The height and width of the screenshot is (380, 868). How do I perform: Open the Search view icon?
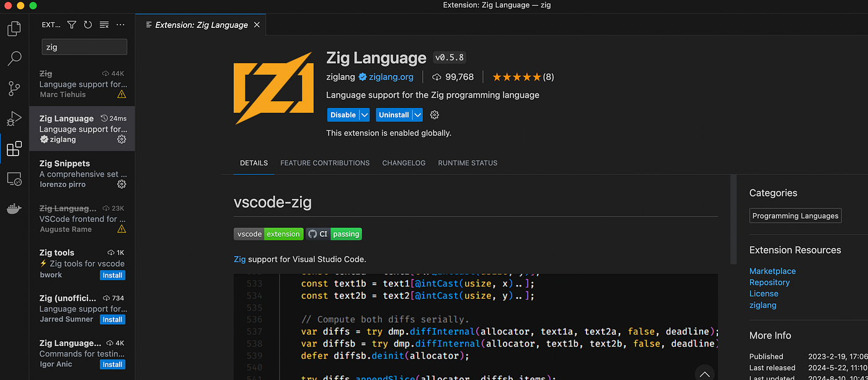[14, 59]
